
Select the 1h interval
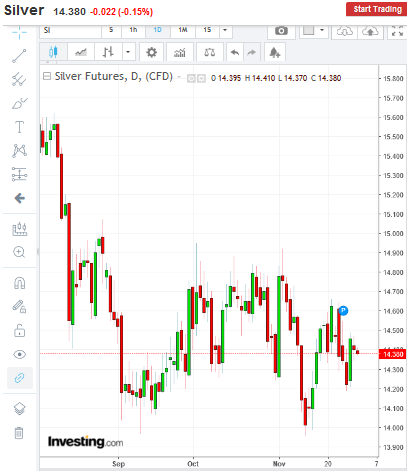click(x=133, y=30)
